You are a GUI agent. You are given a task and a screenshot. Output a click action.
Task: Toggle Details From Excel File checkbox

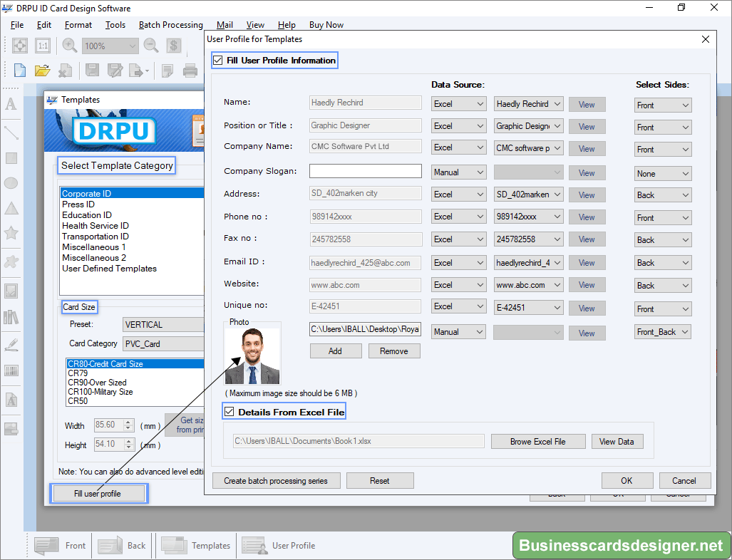coord(230,412)
